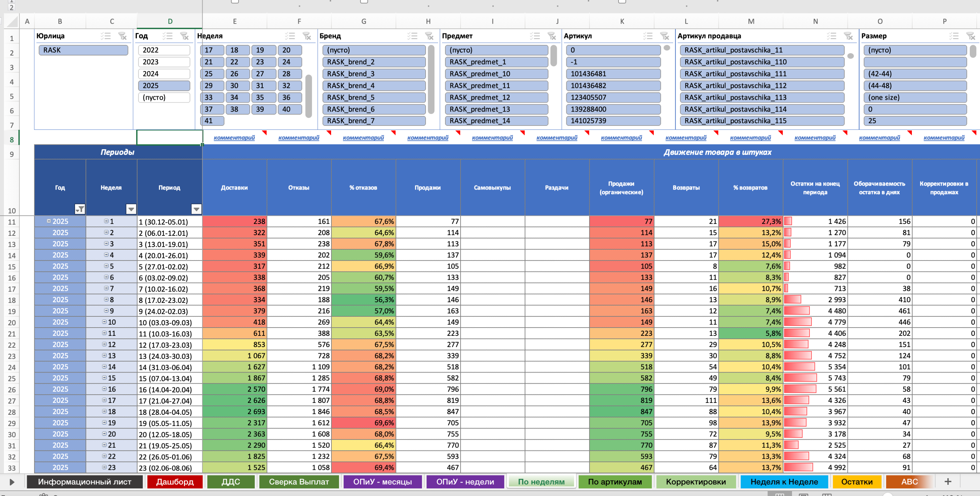Open the Период column filter dropdown
Image resolution: width=980 pixels, height=496 pixels.
point(197,209)
